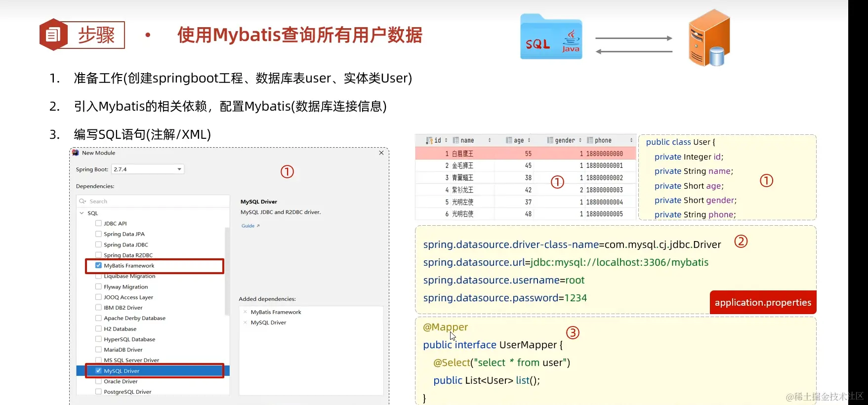Select the row for 紫衫龙王
The width and height of the screenshot is (868, 405).
(x=526, y=190)
